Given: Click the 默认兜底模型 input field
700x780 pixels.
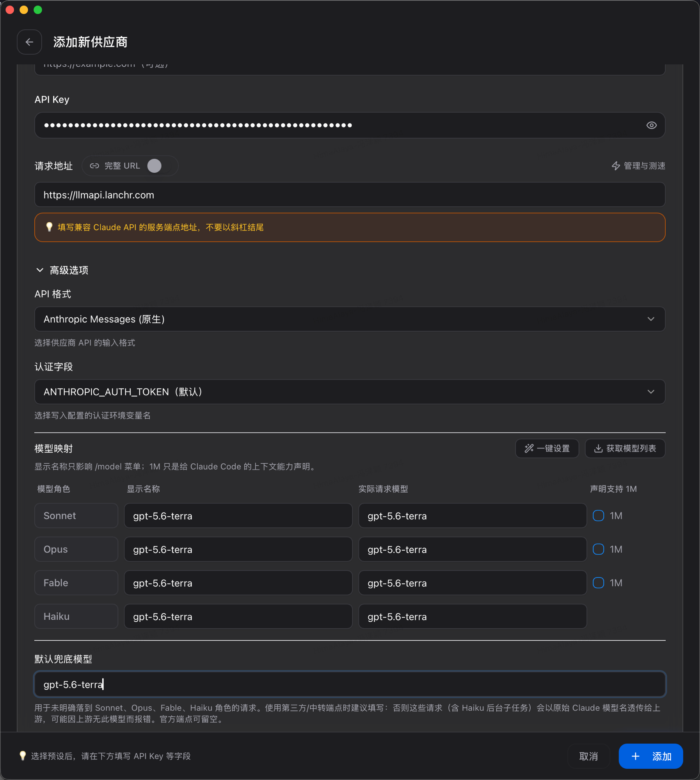Looking at the screenshot, I should [350, 684].
